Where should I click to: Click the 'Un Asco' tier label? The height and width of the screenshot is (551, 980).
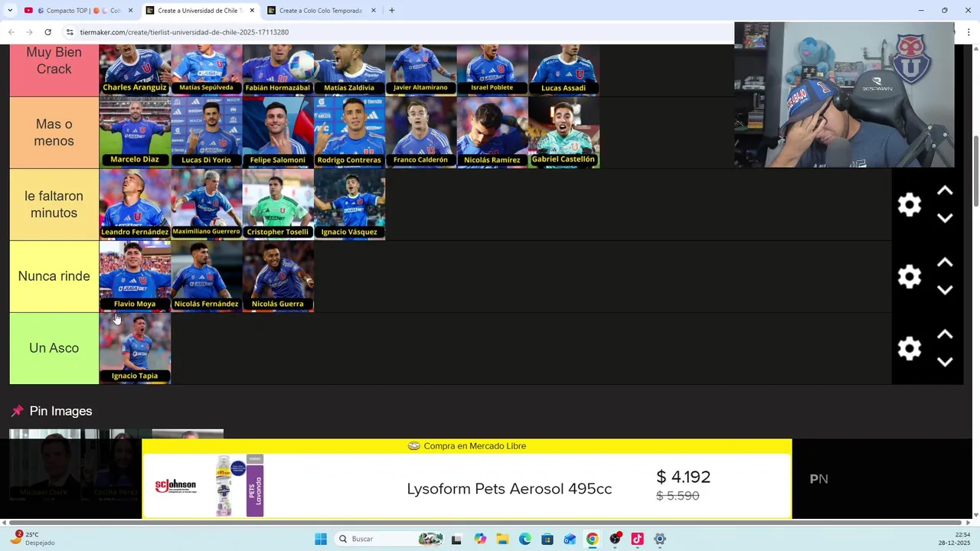pyautogui.click(x=54, y=348)
